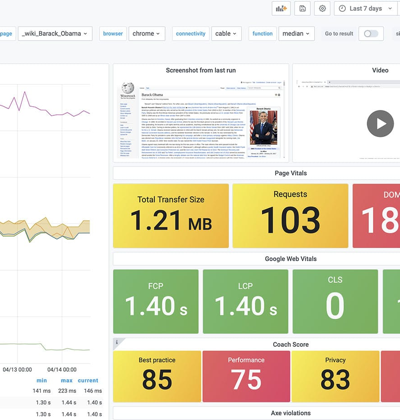Collapse the Page Vitals row
Screen dimensions: 400x420
pos(291,173)
